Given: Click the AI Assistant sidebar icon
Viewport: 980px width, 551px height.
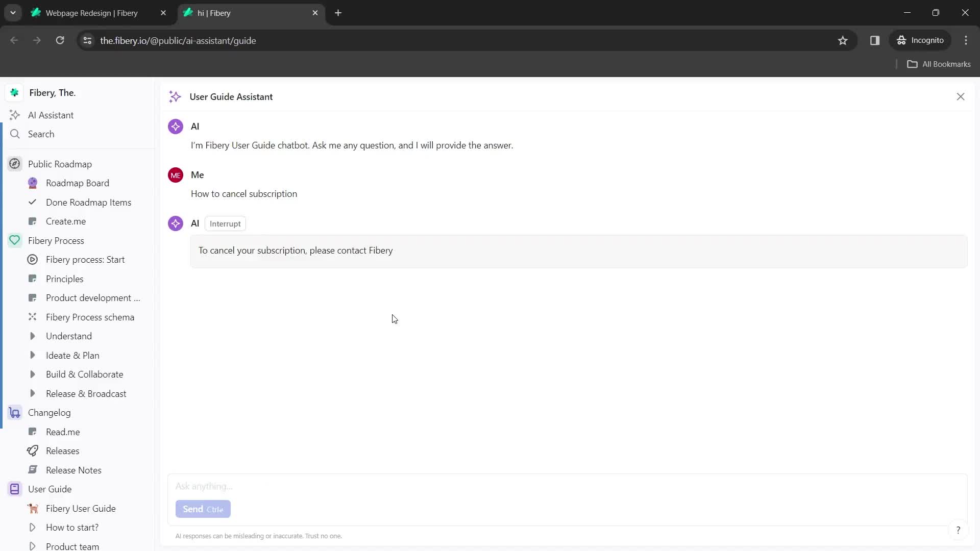Looking at the screenshot, I should pos(15,115).
